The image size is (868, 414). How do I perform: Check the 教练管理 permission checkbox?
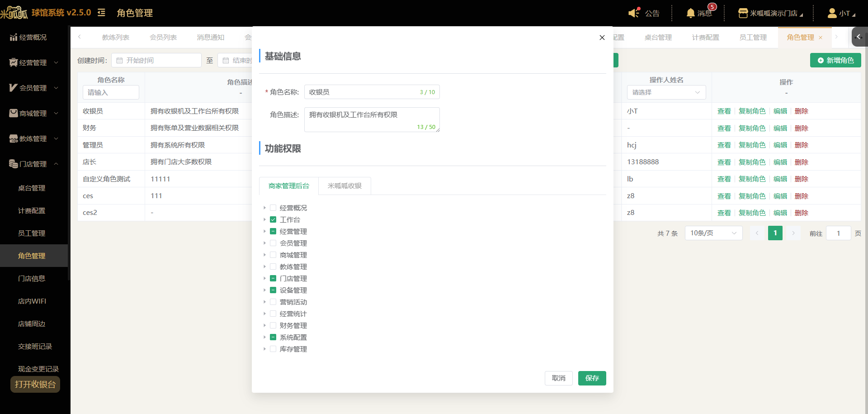pos(273,266)
